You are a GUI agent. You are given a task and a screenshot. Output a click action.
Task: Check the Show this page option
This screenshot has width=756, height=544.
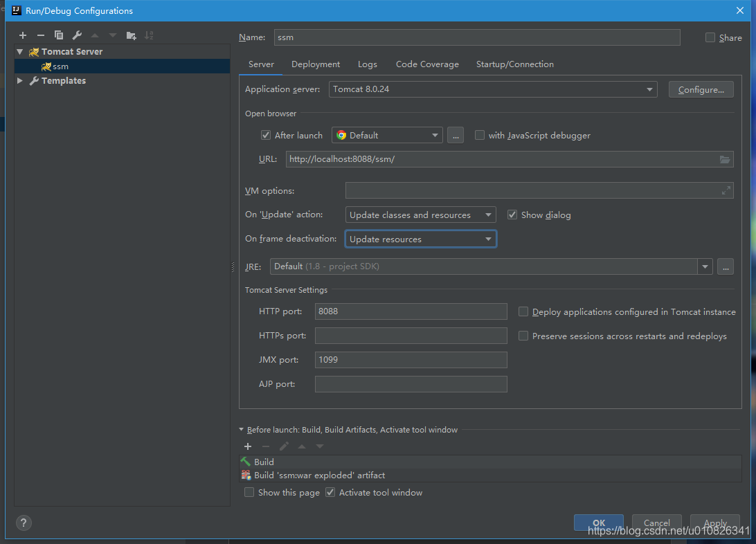pyautogui.click(x=249, y=493)
